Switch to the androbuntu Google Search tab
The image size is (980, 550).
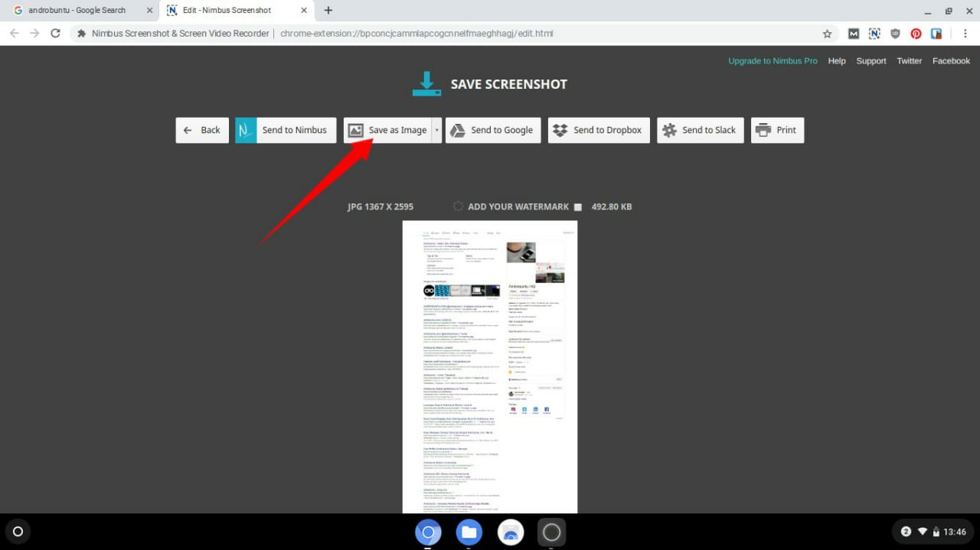(77, 10)
